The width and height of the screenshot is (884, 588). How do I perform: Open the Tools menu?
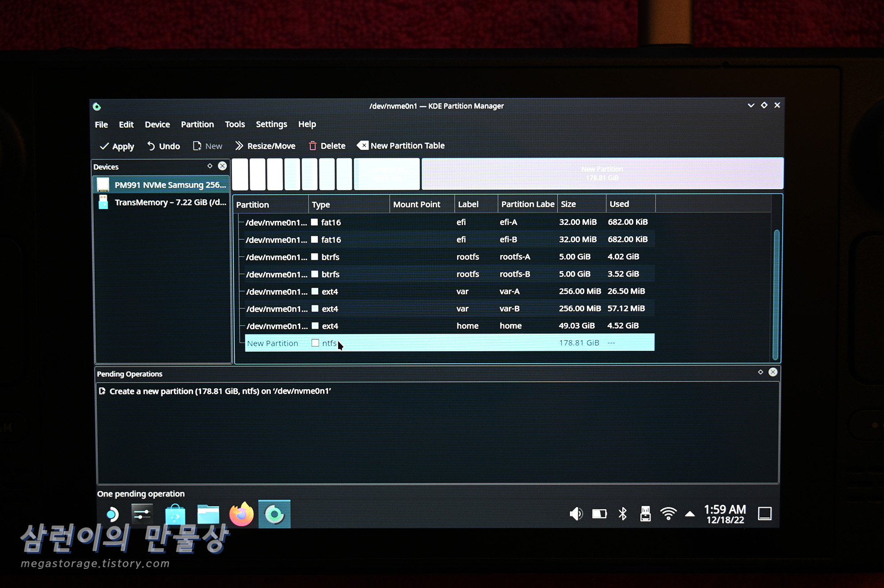pos(235,125)
